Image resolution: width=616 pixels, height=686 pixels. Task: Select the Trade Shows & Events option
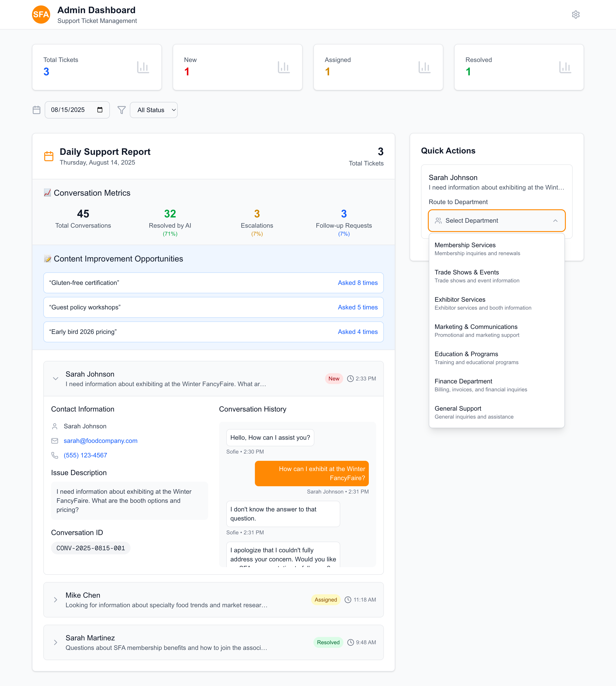click(x=477, y=276)
